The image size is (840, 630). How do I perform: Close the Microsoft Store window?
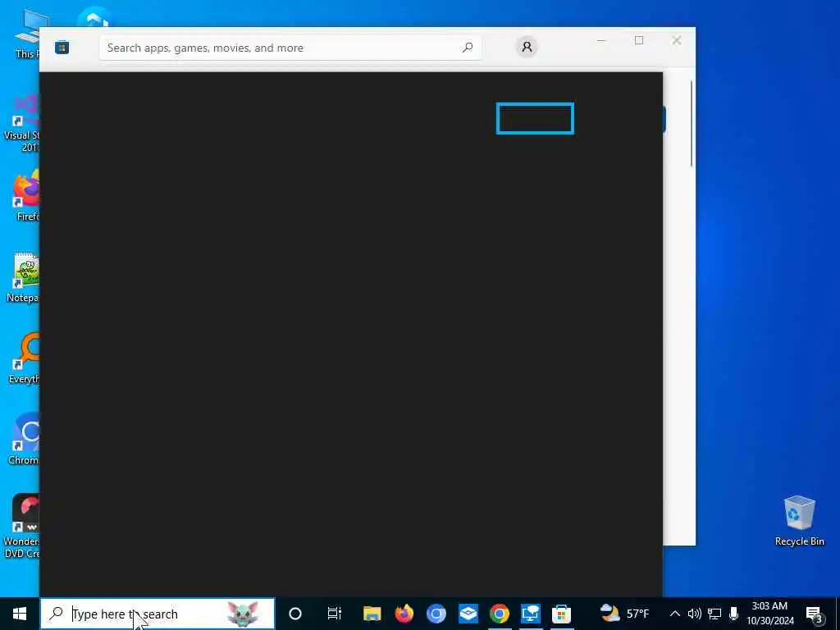677,41
